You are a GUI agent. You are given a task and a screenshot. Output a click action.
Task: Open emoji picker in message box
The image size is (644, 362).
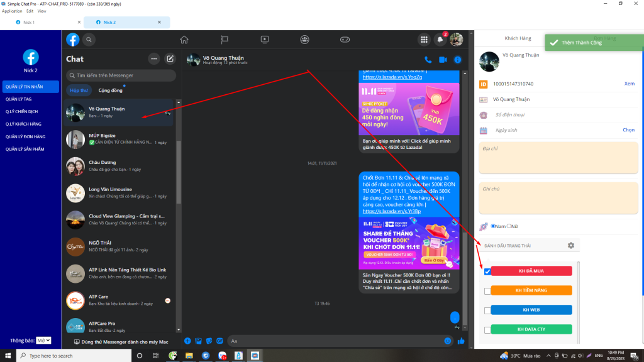click(447, 341)
